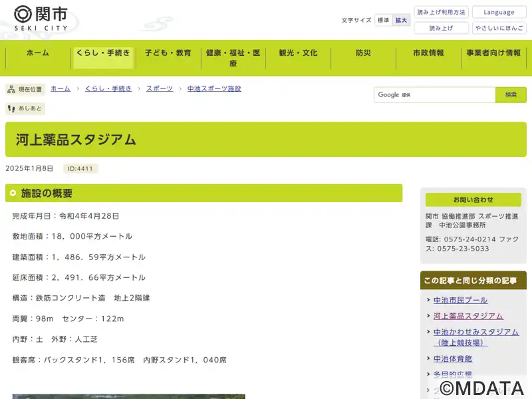532x399 pixels.
Task: Click the 現在位置 sitemap icon
Action: pyautogui.click(x=12, y=89)
